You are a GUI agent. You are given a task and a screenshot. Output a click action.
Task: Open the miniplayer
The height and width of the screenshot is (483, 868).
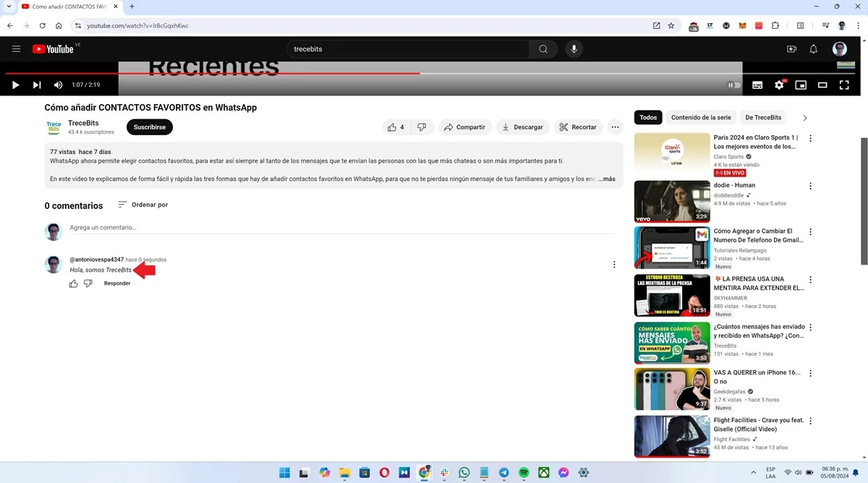tap(801, 85)
